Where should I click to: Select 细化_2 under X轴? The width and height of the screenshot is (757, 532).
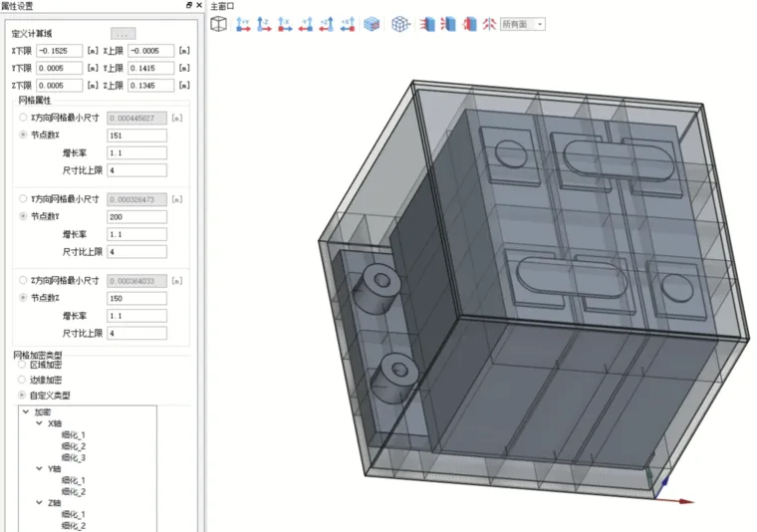coord(74,446)
